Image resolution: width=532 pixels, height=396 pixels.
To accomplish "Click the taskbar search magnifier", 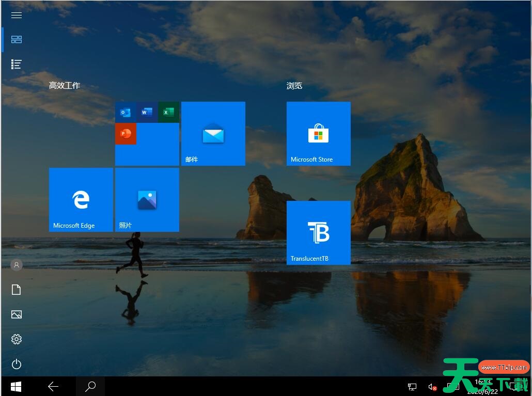I will pos(90,386).
